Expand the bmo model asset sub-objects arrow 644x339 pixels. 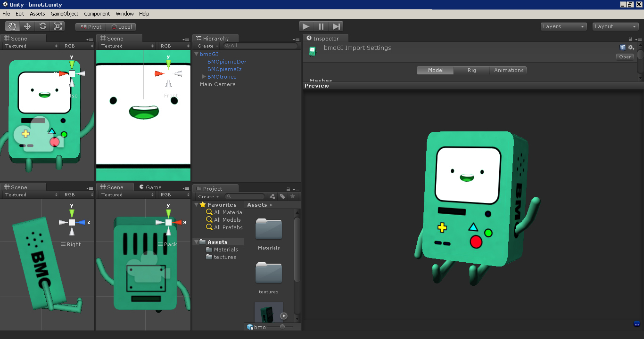pyautogui.click(x=284, y=316)
